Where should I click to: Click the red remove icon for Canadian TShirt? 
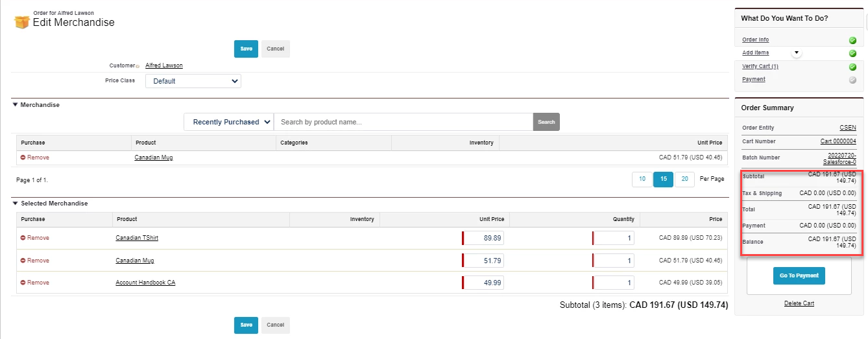(x=23, y=238)
